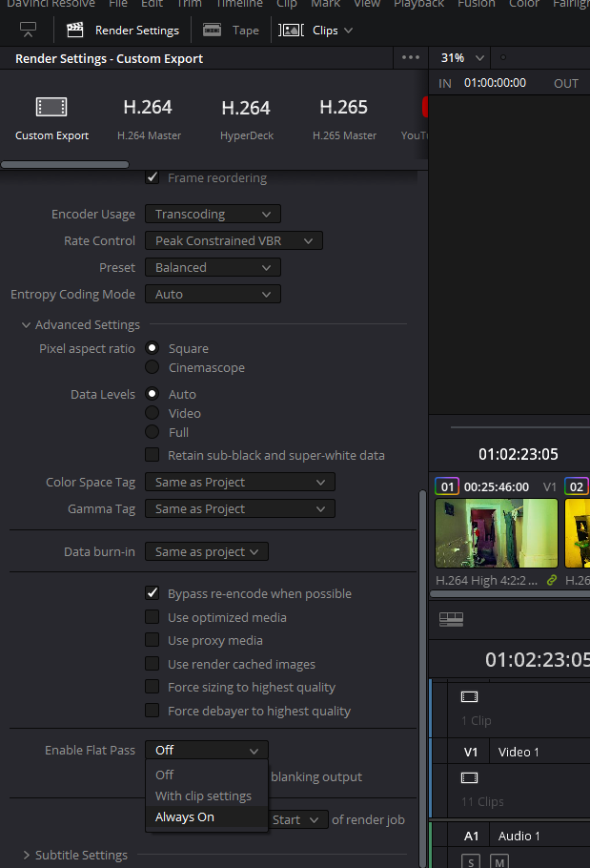Open the Tape view
The image size is (590, 868).
(230, 30)
